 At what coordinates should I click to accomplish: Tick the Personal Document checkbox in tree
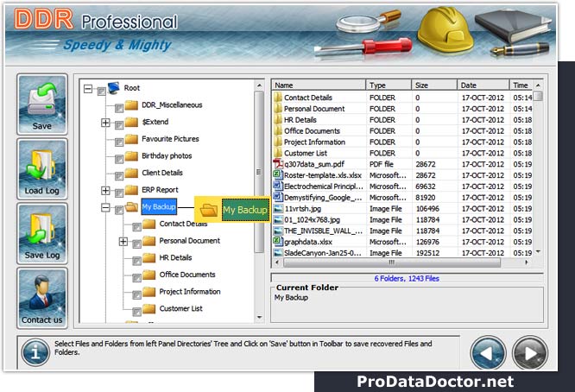tap(136, 244)
